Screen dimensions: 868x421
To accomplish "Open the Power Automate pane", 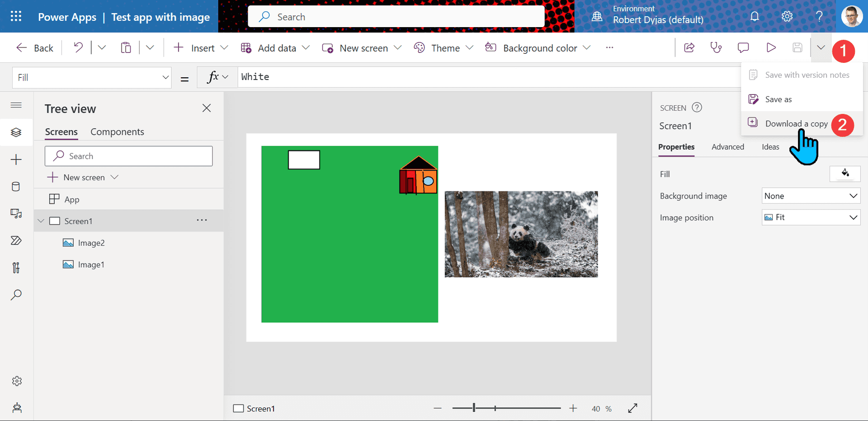I will 16,241.
